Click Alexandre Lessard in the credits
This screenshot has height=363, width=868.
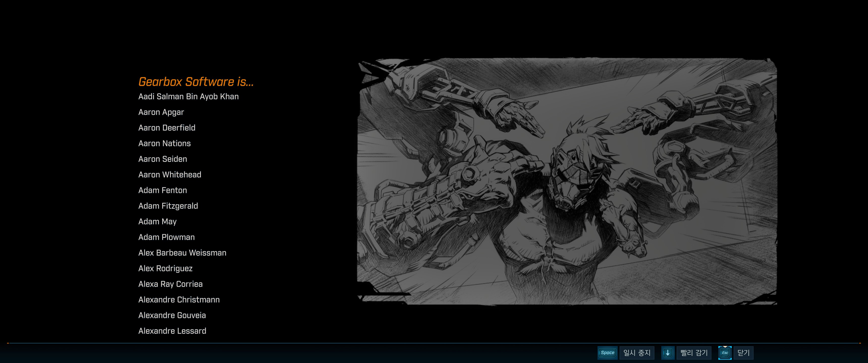(172, 331)
